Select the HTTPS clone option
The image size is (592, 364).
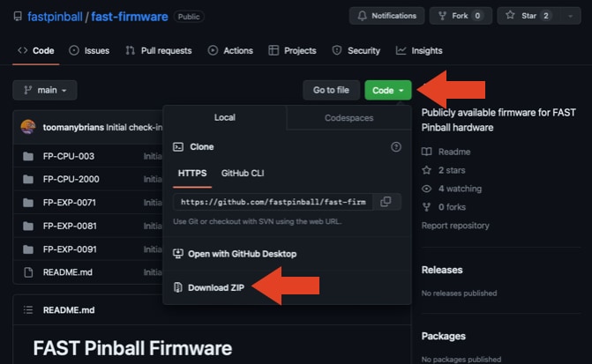tap(192, 173)
